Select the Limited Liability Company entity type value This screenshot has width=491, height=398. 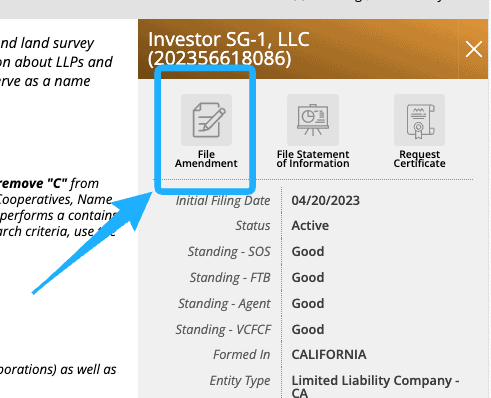tap(375, 386)
